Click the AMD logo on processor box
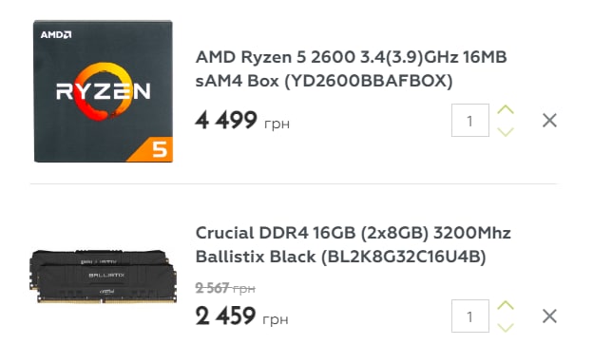 (x=56, y=35)
